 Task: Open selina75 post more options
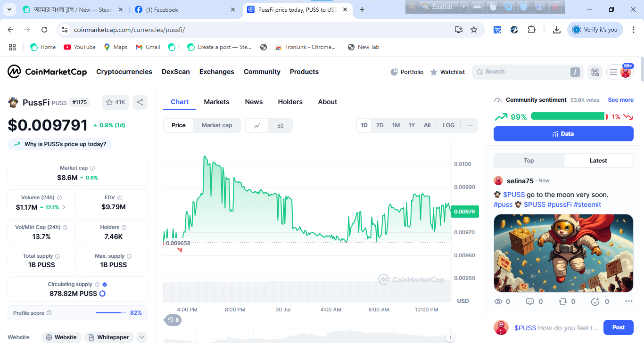[x=628, y=302]
